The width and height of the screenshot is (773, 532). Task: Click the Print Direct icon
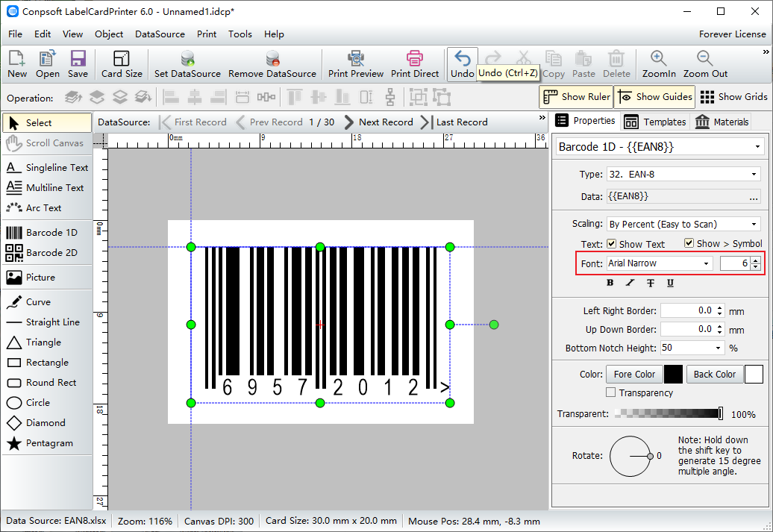pos(415,63)
